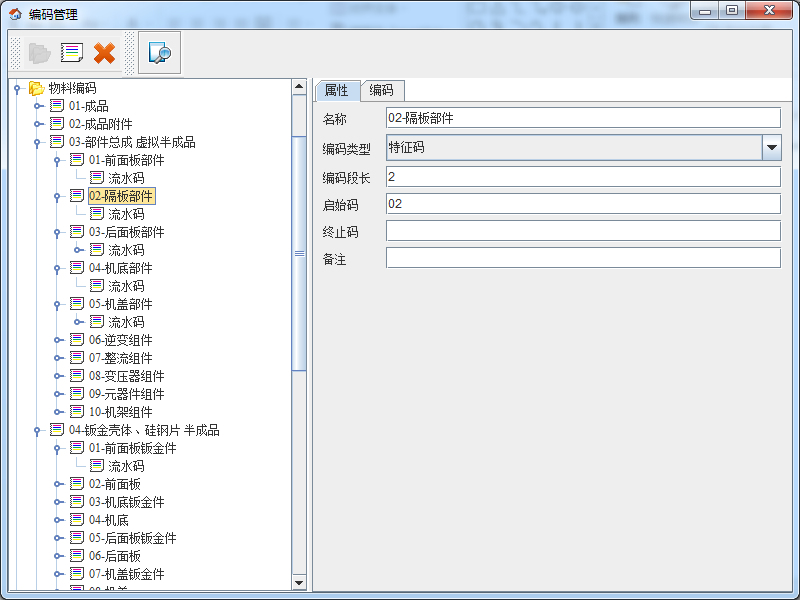Expand the 01-成品 tree node
Screen dimensions: 800x600
(x=38, y=106)
